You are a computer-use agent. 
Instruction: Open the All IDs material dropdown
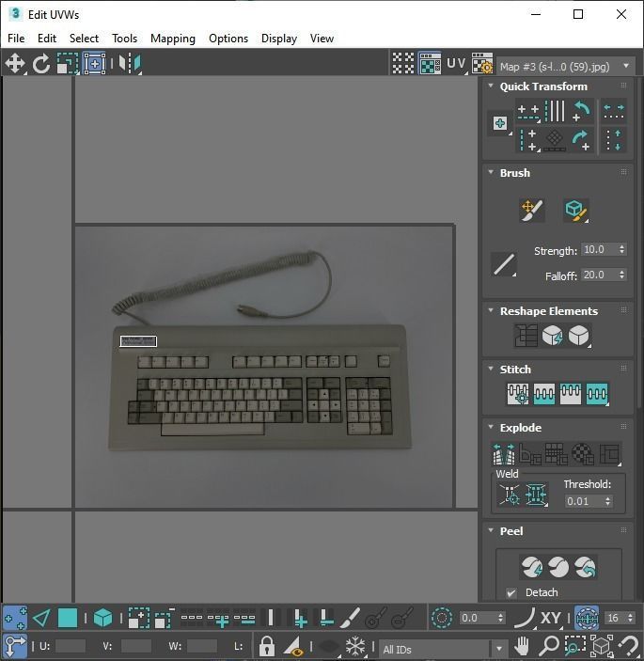coord(443,649)
